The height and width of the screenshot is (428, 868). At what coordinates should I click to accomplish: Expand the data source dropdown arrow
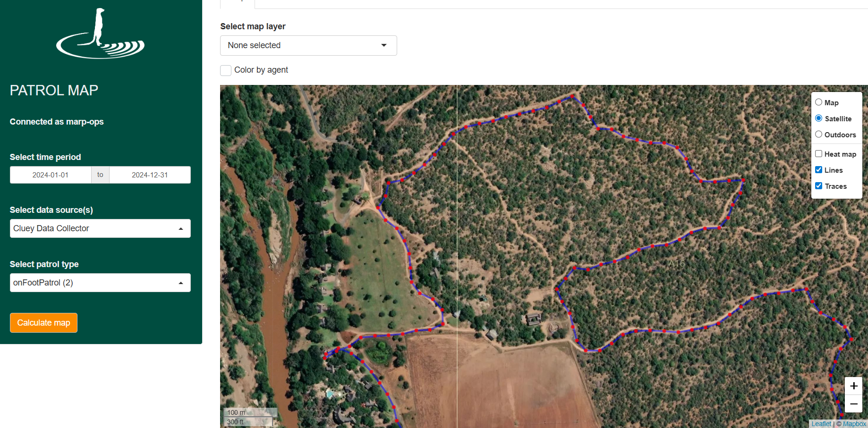point(181,229)
